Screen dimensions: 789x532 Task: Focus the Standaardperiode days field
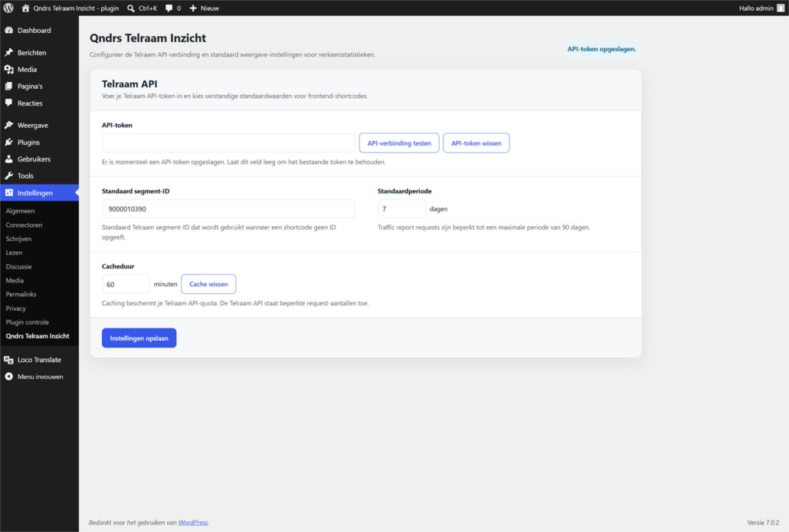[x=401, y=209]
